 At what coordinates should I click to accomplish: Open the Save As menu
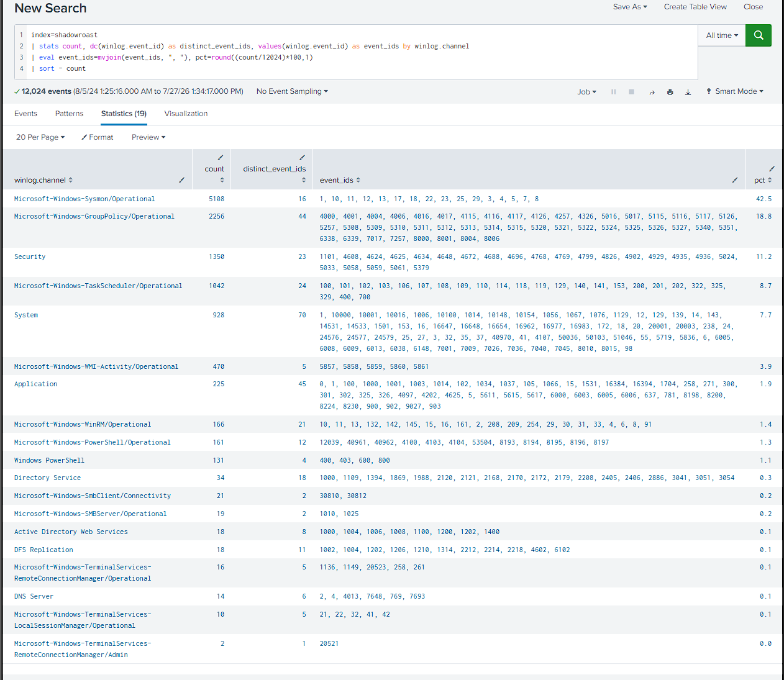coord(630,7)
